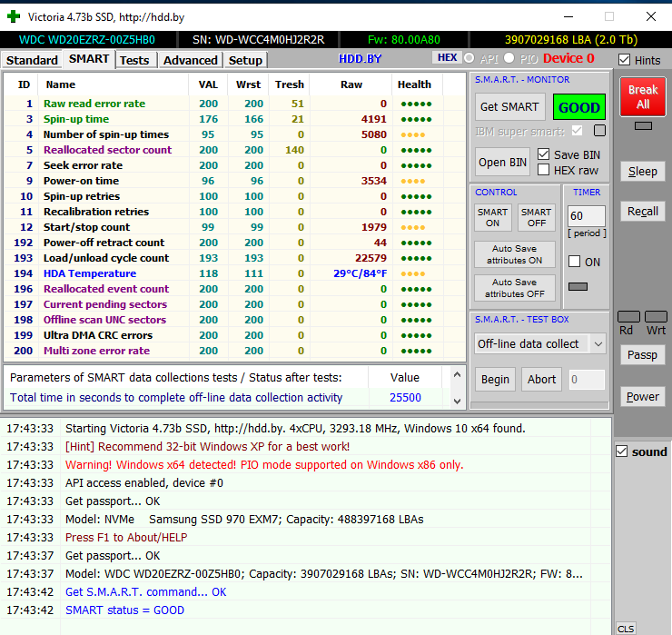Select the Load/unload cycle count row

pos(234,258)
